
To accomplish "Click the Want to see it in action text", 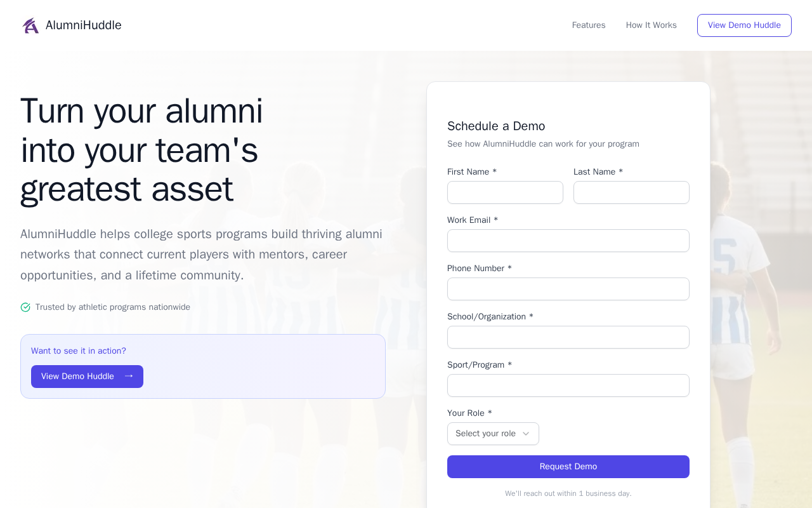I will (x=79, y=351).
